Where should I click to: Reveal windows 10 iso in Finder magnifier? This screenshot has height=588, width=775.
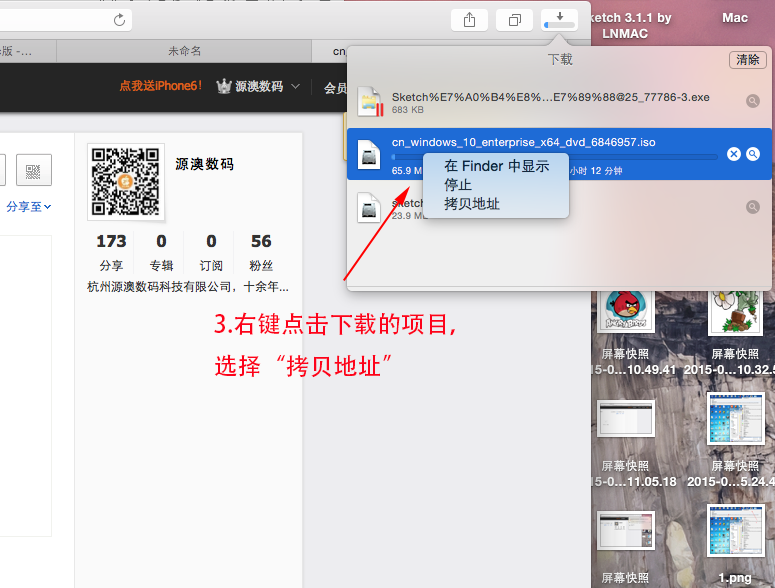(753, 154)
